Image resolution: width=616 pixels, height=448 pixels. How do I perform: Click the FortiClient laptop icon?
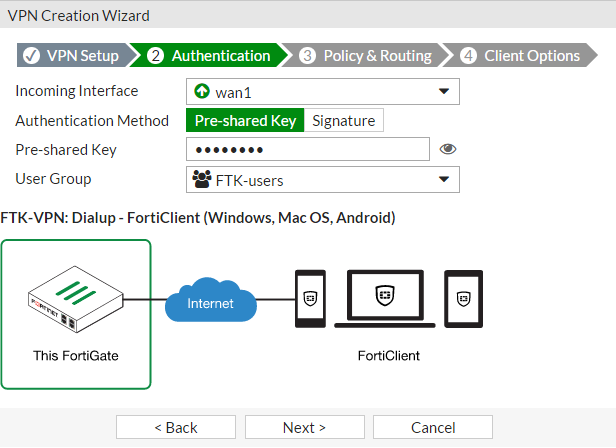tap(385, 299)
